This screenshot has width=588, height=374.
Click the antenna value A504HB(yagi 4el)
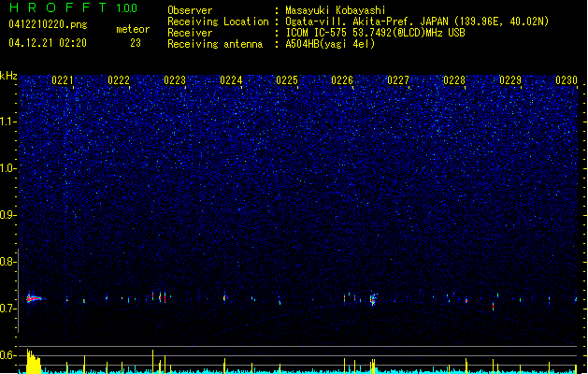click(x=330, y=44)
